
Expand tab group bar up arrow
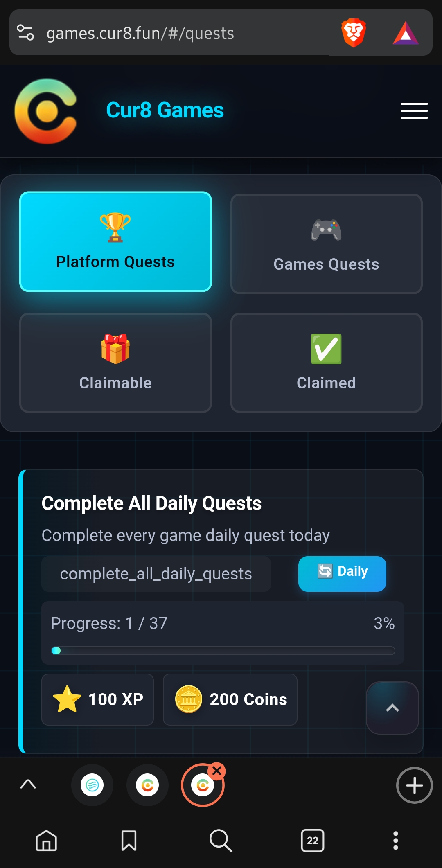click(x=28, y=785)
